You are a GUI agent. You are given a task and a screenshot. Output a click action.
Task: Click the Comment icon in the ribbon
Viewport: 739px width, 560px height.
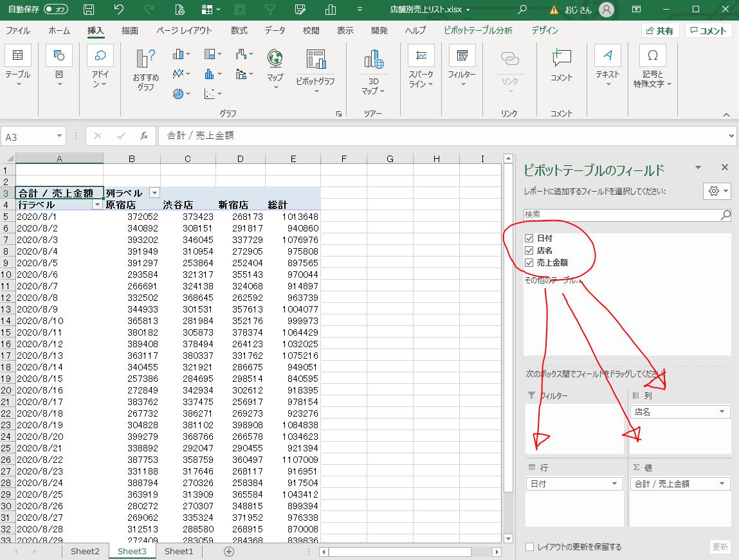[561, 64]
